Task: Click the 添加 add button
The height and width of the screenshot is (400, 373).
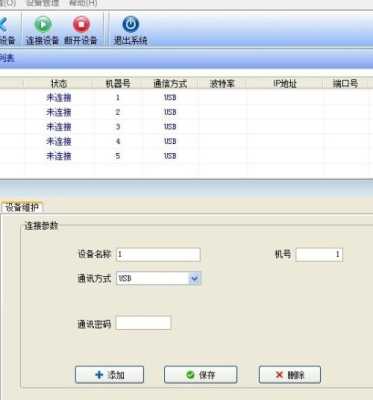Action: tap(110, 375)
